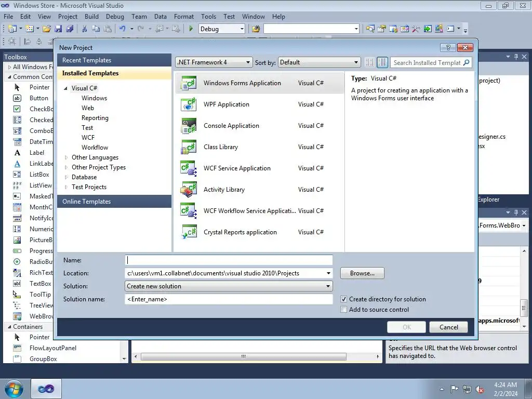The height and width of the screenshot is (399, 532).
Task: Select the Web category under Visual C#
Action: coord(87,108)
